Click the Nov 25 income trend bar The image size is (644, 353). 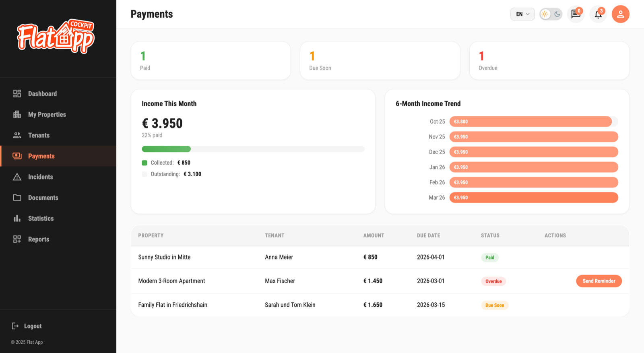[534, 137]
